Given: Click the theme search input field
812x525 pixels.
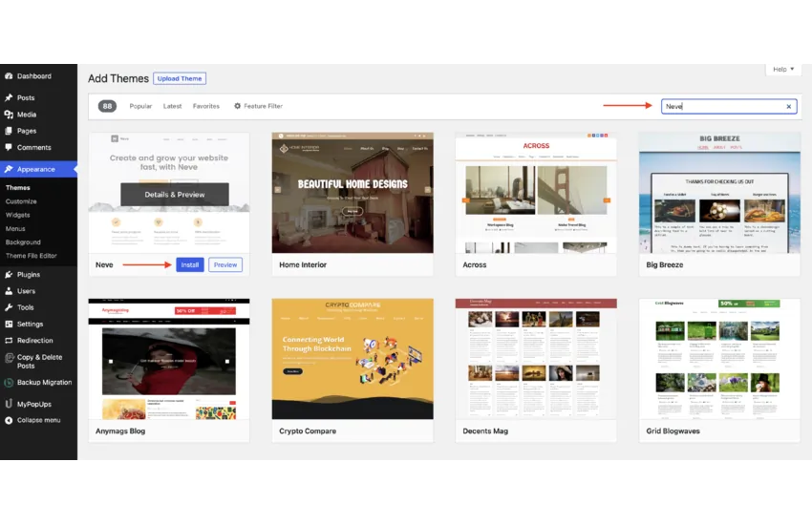Looking at the screenshot, I should (x=721, y=107).
